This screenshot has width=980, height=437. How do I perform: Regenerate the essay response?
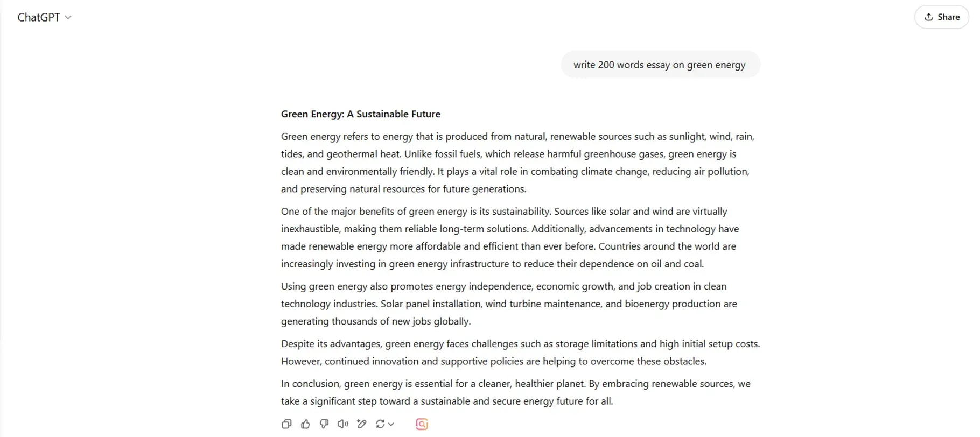coord(380,424)
